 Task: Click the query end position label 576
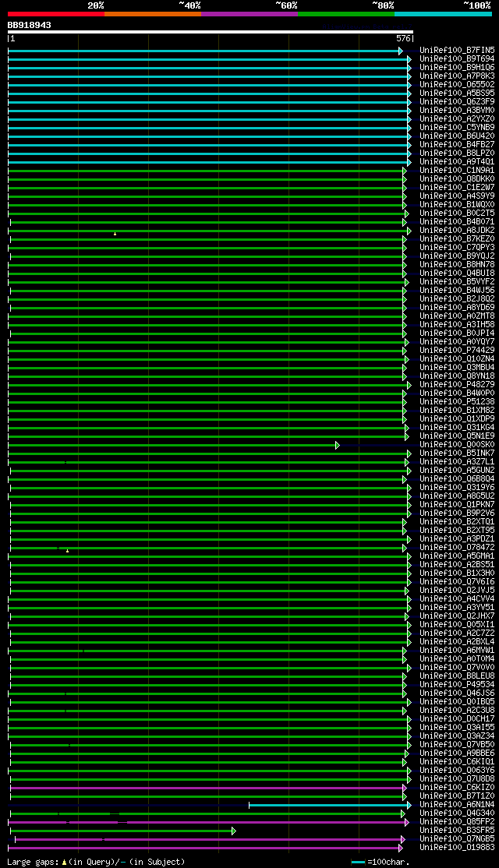403,39
